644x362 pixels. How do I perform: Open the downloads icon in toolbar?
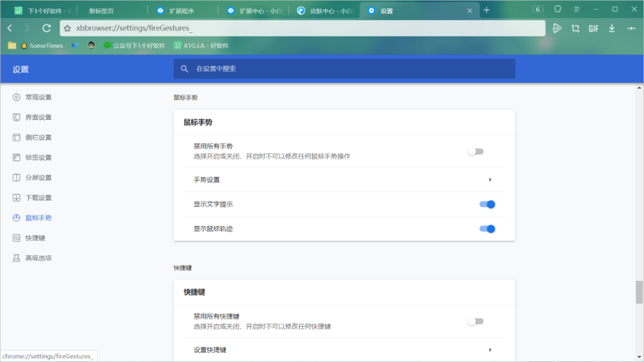(612, 28)
